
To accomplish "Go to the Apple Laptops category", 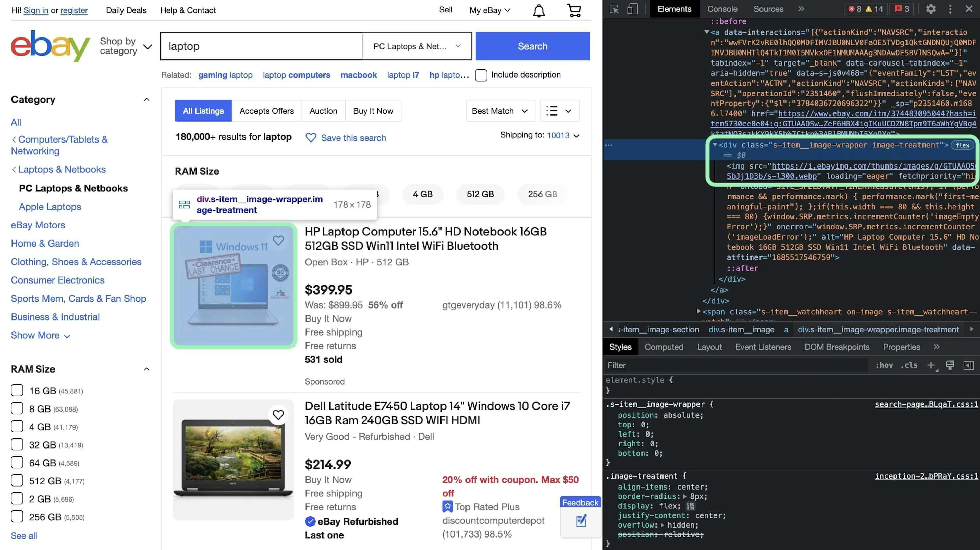I will pos(50,207).
